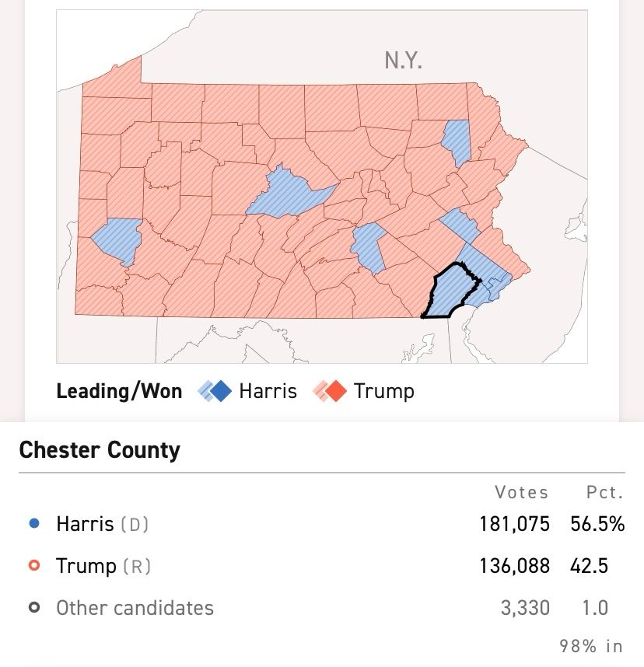Click the Harris legend label
The height and width of the screenshot is (667, 644).
[x=268, y=391]
